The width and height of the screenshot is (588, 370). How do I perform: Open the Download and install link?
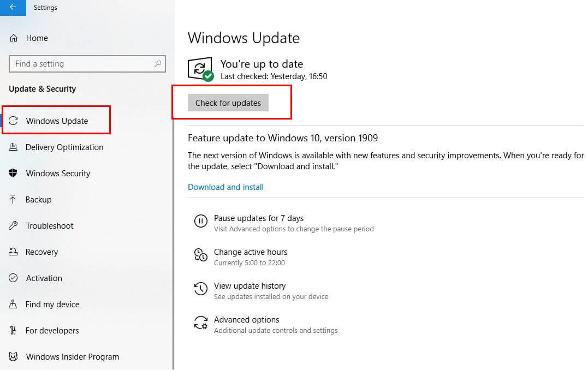[x=225, y=187]
